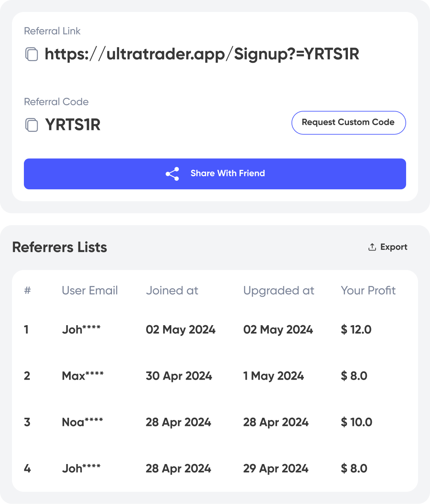The height and width of the screenshot is (504, 430).
Task: Select the Referrers Lists heading
Action: (x=59, y=247)
